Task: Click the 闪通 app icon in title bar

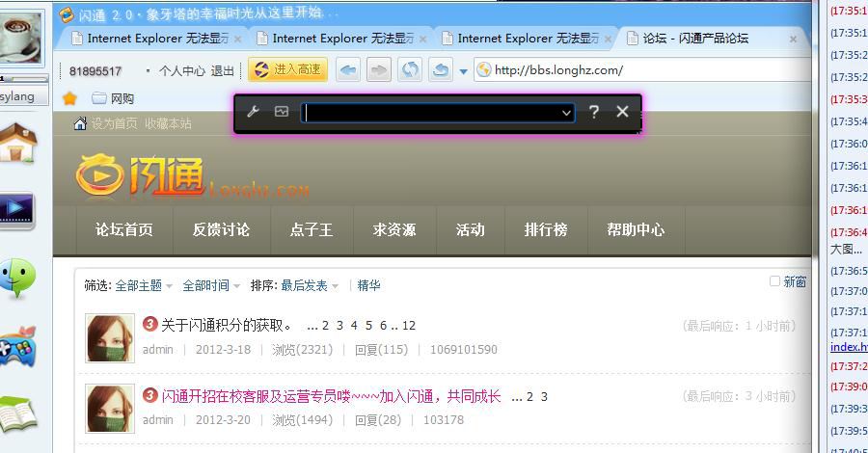Action: 66,14
